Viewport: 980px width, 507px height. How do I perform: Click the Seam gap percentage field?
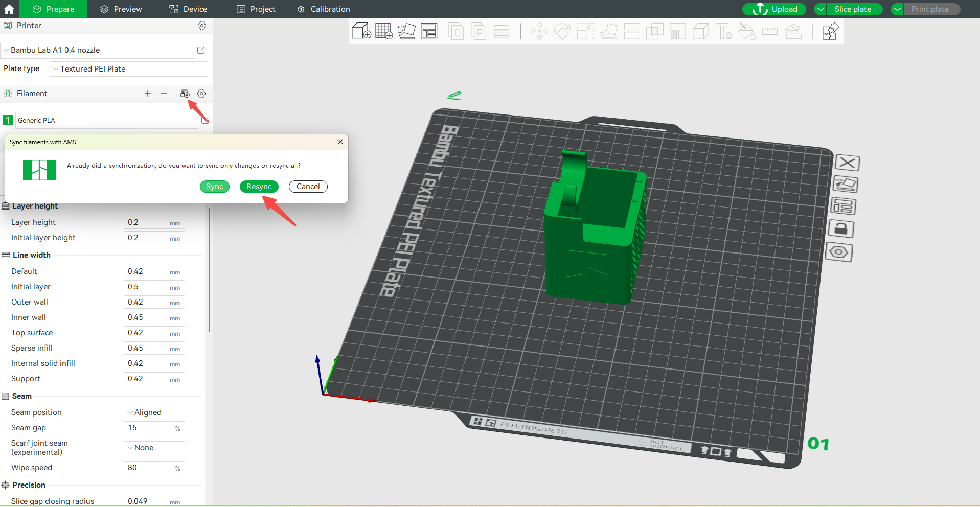[x=154, y=428]
